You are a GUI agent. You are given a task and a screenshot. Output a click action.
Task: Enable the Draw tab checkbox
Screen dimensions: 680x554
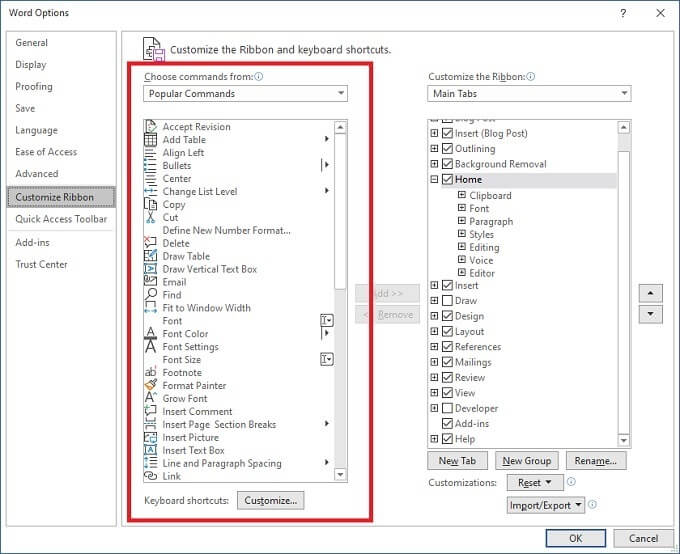(x=447, y=301)
